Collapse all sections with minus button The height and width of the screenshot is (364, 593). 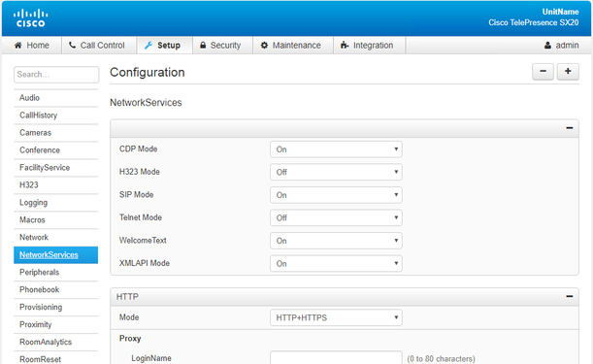[544, 72]
